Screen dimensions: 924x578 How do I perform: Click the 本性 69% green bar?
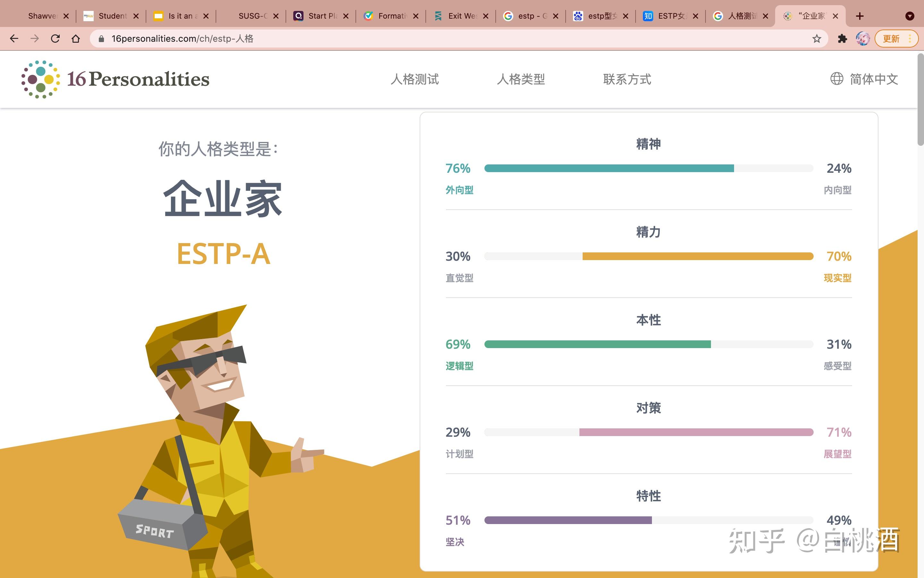tap(597, 344)
